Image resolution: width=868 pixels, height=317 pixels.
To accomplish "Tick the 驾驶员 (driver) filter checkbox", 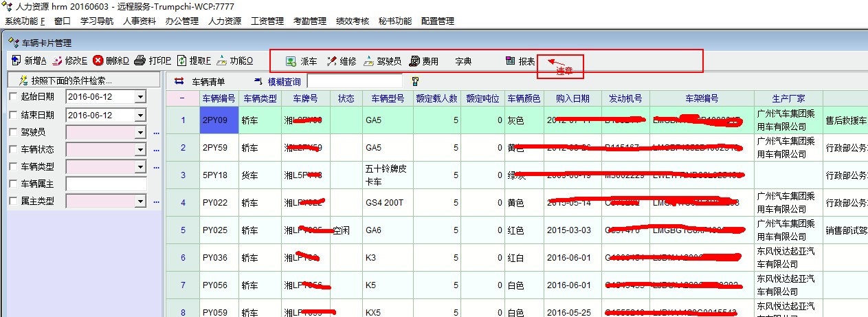I will [x=13, y=132].
